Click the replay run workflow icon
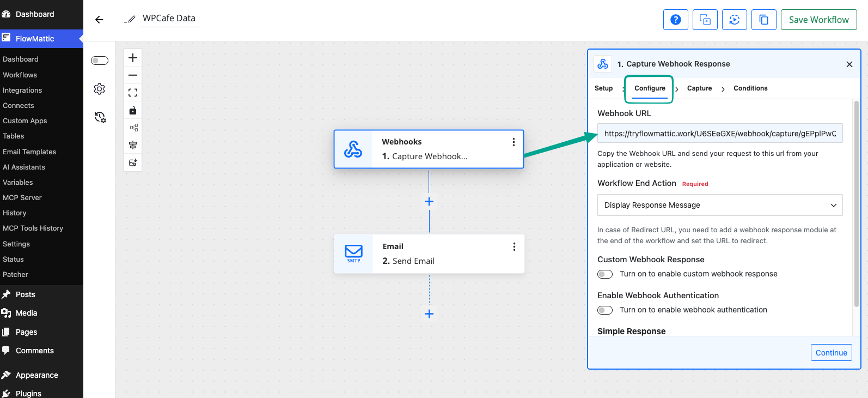Screen dimensions: 868x398 [735, 20]
